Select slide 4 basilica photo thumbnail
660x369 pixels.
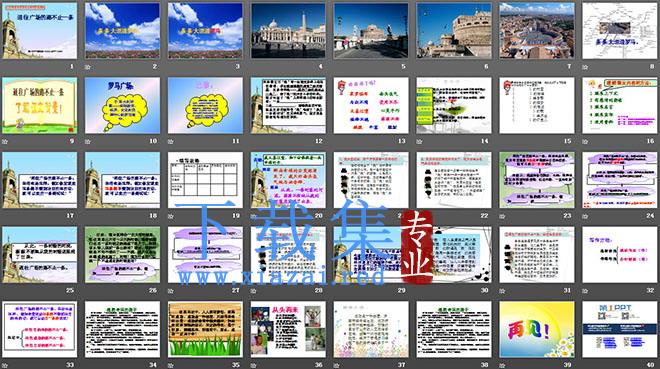(288, 31)
